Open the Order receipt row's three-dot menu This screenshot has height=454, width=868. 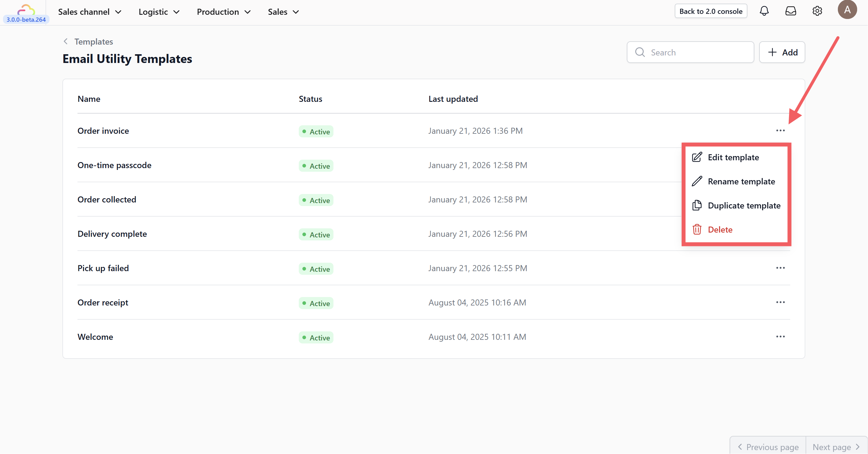(x=780, y=302)
